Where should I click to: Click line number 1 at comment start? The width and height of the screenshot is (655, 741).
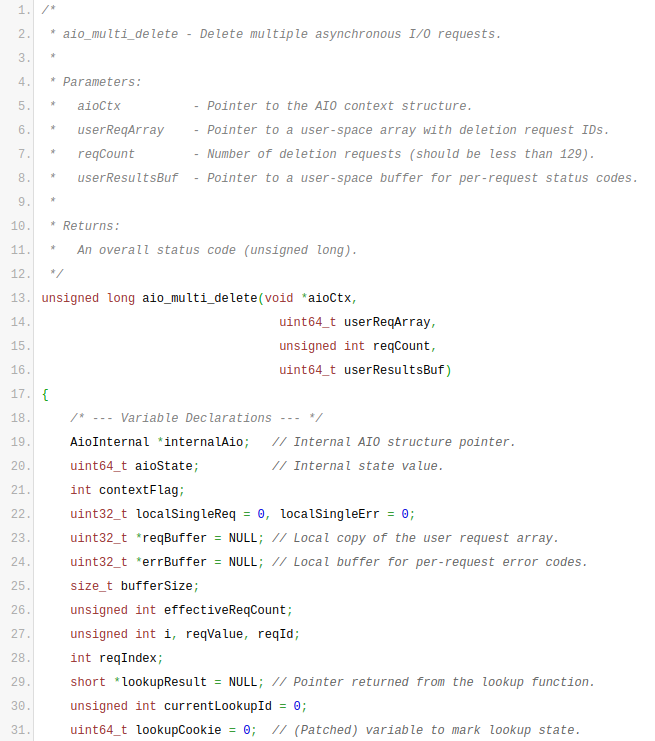(x=24, y=10)
